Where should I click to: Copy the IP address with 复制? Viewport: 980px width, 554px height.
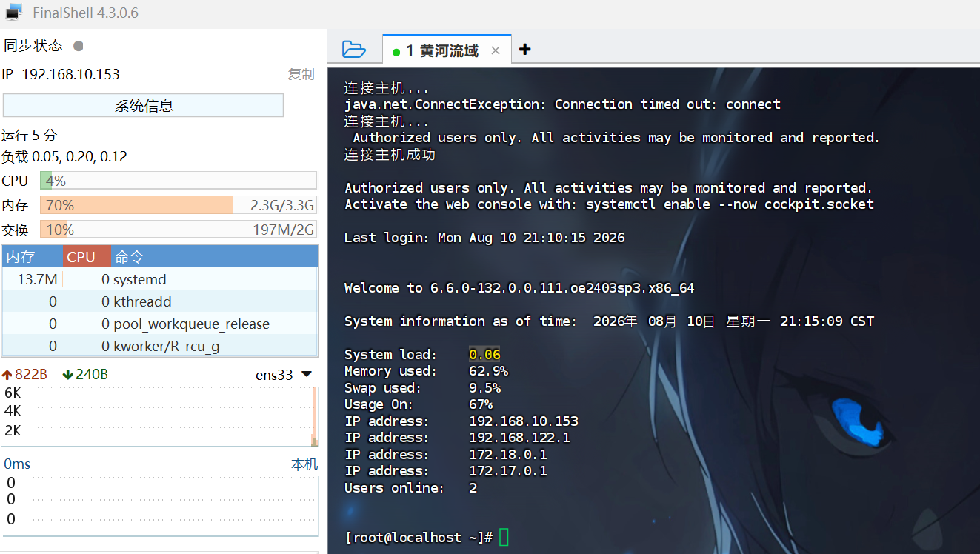pos(301,74)
